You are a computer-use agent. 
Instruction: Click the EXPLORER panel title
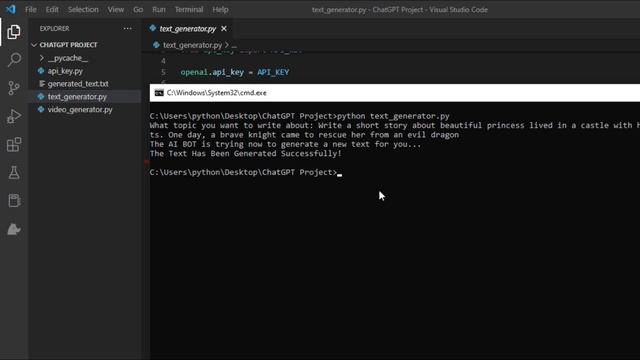pos(54,29)
